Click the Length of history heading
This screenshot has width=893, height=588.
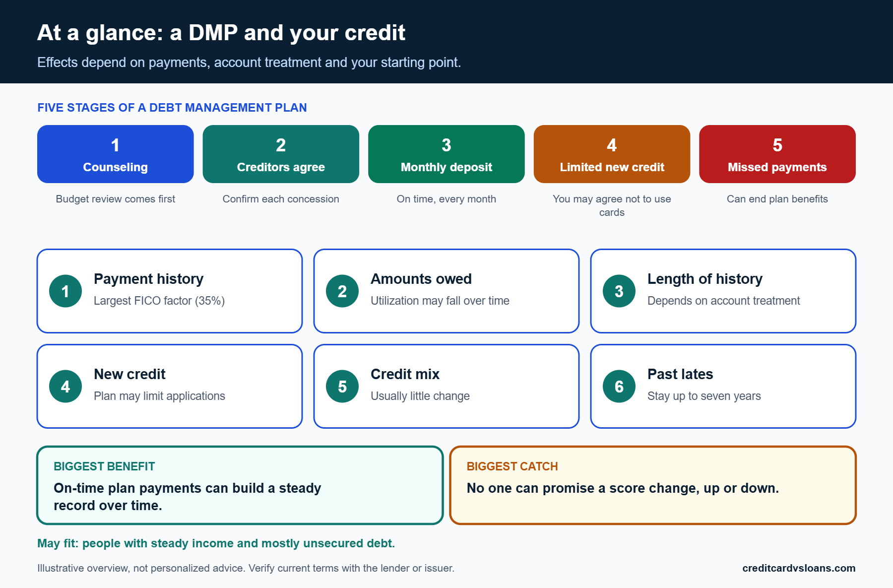tap(704, 279)
